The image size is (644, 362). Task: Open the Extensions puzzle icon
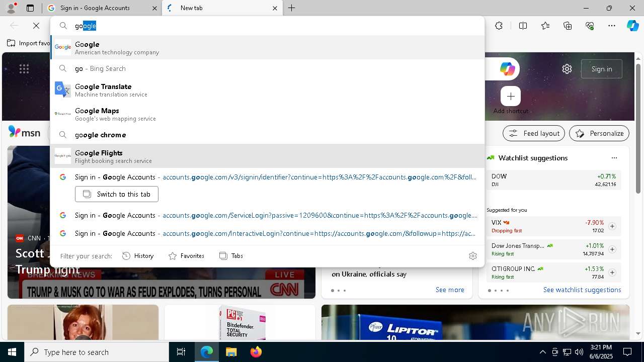click(499, 26)
